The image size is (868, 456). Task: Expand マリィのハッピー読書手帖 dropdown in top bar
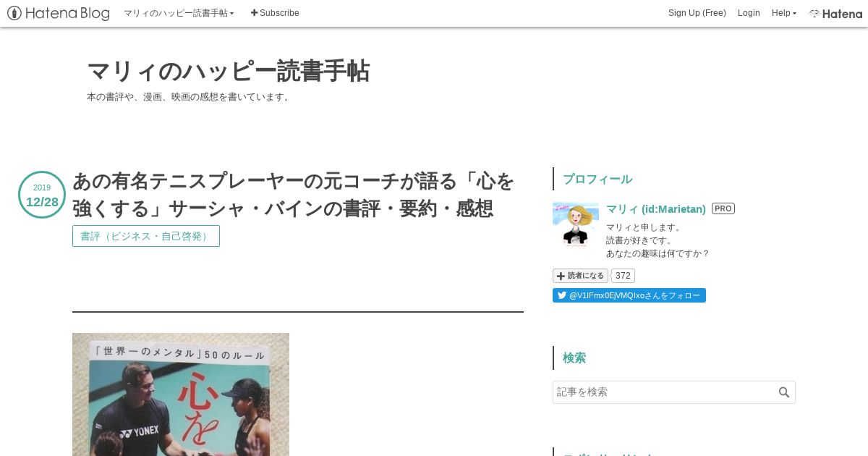point(179,13)
